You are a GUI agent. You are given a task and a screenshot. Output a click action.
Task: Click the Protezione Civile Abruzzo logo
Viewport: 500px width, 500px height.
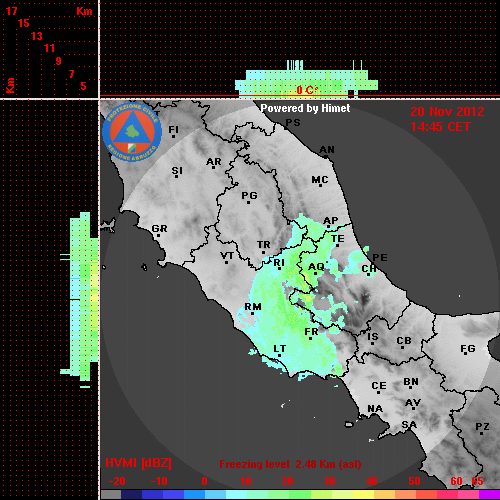(x=132, y=132)
